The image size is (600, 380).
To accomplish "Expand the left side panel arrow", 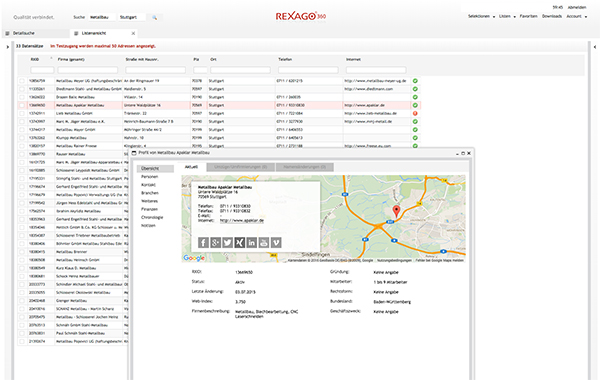I will (8, 47).
